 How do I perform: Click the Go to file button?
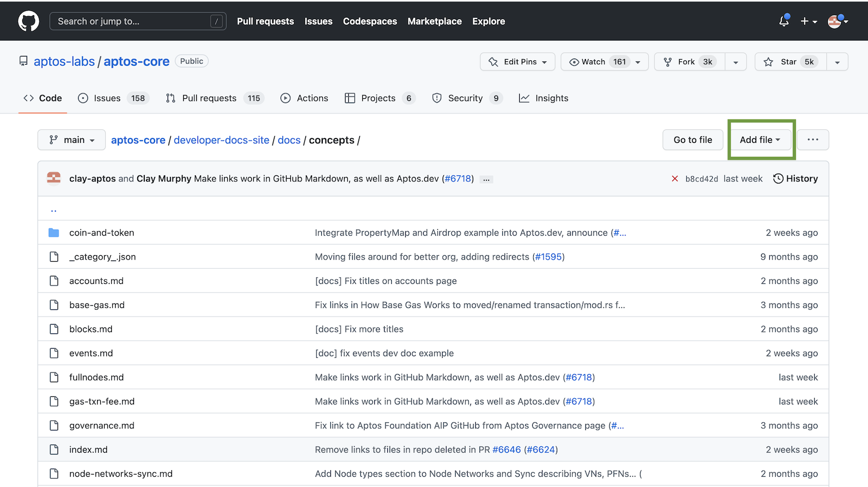[692, 140]
